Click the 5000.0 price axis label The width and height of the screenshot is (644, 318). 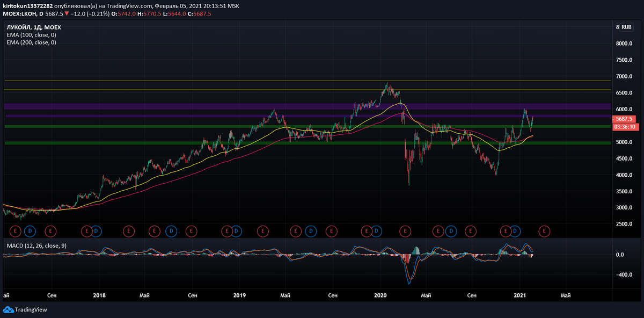(625, 142)
